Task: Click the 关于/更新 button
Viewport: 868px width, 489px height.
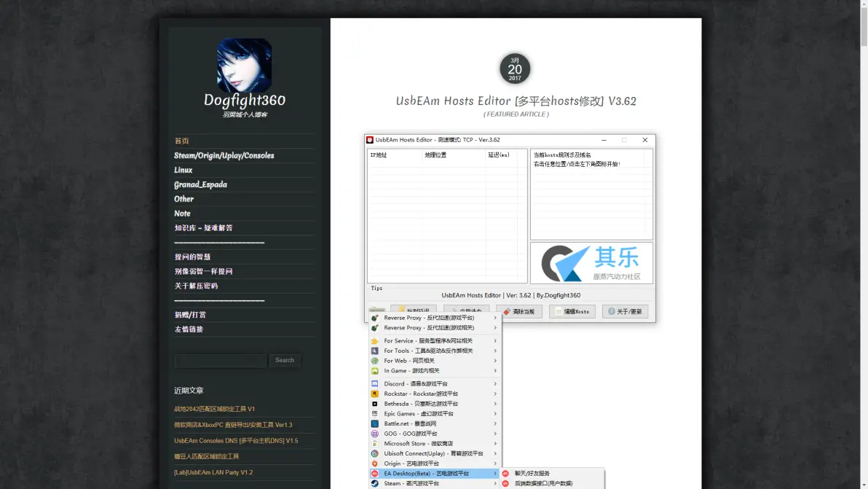Action: click(x=625, y=312)
